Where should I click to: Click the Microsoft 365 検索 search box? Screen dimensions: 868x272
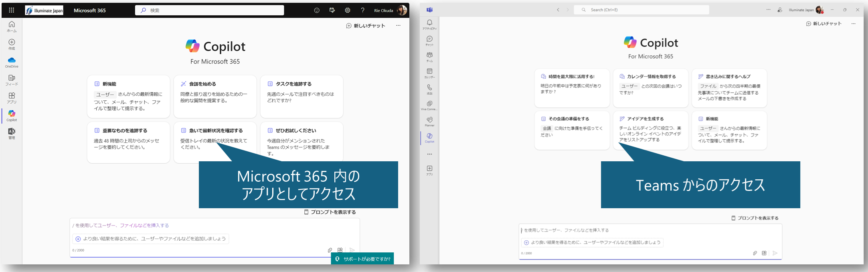(209, 10)
